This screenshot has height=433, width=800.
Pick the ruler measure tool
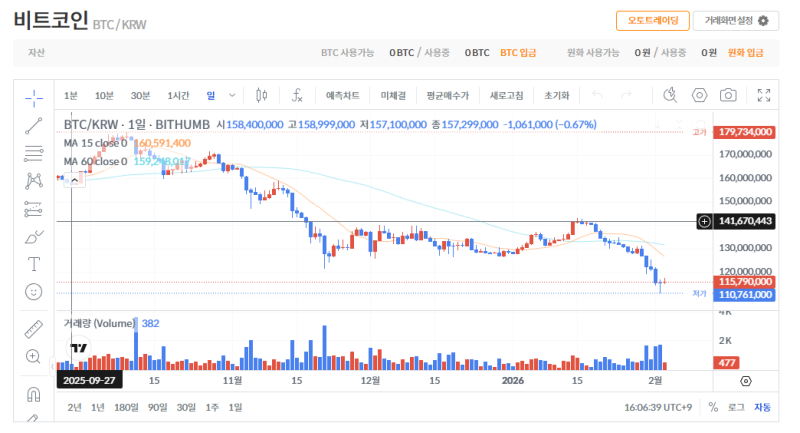tap(34, 328)
